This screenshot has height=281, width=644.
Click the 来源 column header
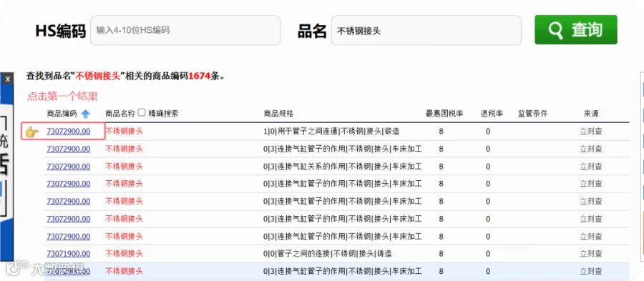pyautogui.click(x=591, y=114)
